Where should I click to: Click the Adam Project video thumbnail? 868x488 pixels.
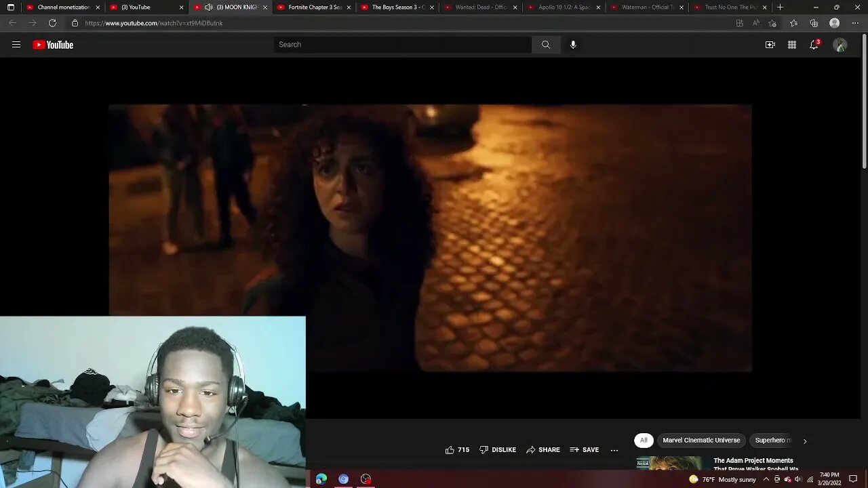tap(669, 464)
